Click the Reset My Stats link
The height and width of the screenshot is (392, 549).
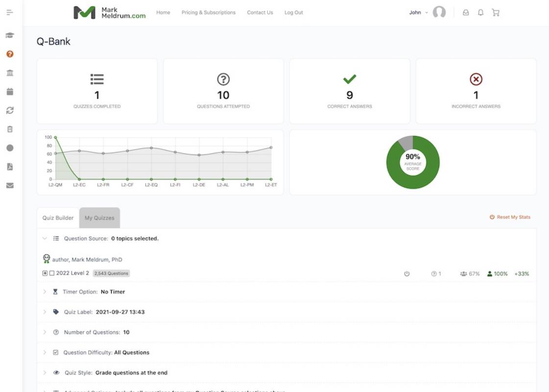510,217
